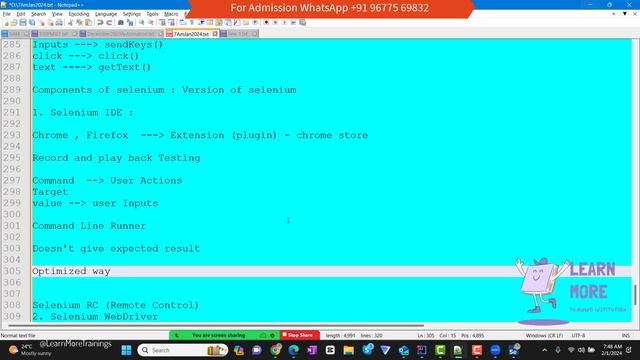Click the Undo toolbar icon
Viewport: 640px width, 360px height.
coord(100,22)
